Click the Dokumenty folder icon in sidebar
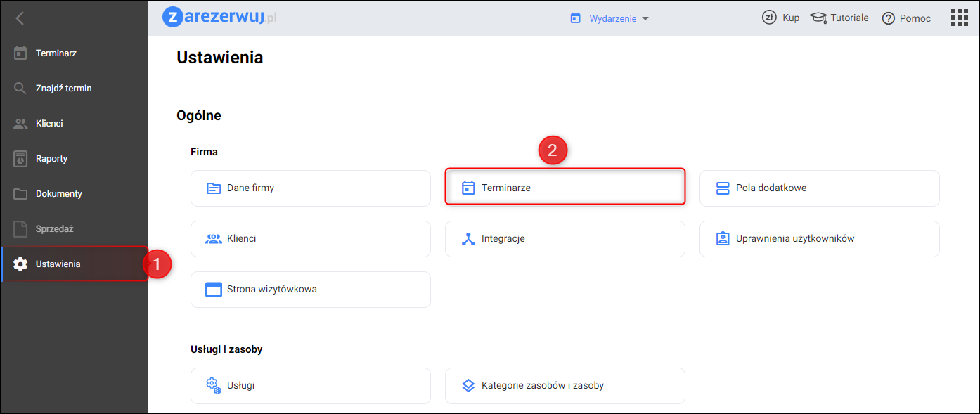 pos(20,194)
